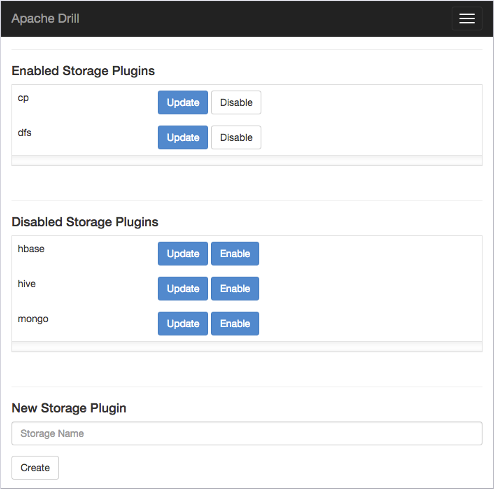Screen dimensions: 494x489
Task: Focus the Storage Name input field
Action: [x=247, y=433]
